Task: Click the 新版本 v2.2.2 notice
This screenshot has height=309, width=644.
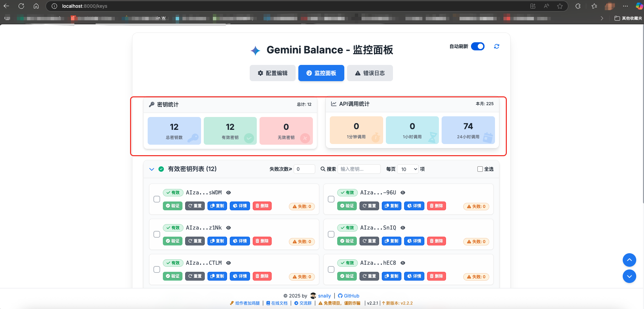Action: pyautogui.click(x=397, y=303)
